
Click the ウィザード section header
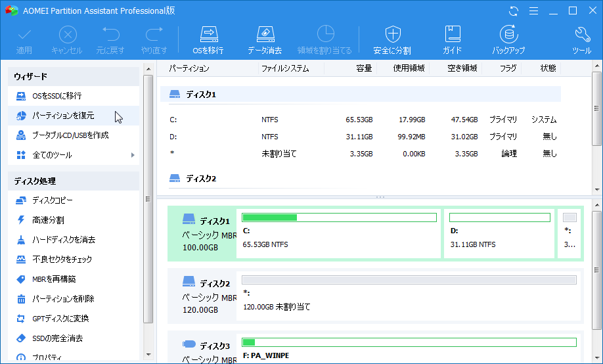pos(74,76)
